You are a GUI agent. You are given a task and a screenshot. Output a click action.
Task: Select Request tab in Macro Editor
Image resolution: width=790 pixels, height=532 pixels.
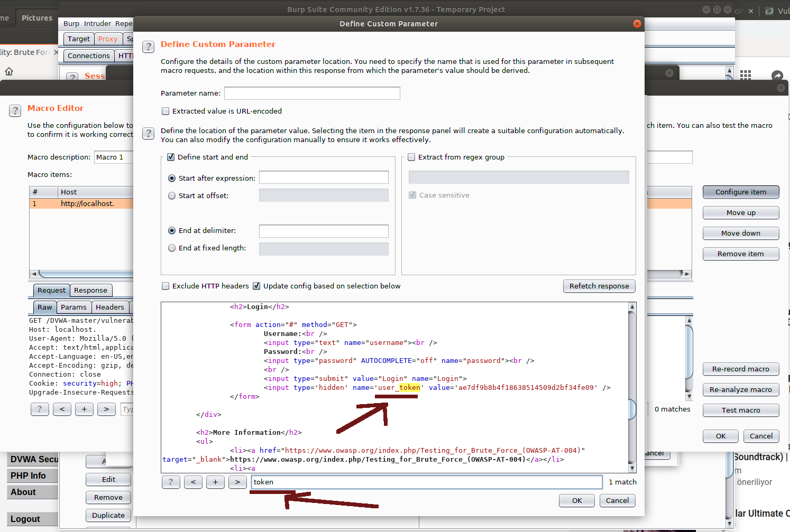click(51, 290)
